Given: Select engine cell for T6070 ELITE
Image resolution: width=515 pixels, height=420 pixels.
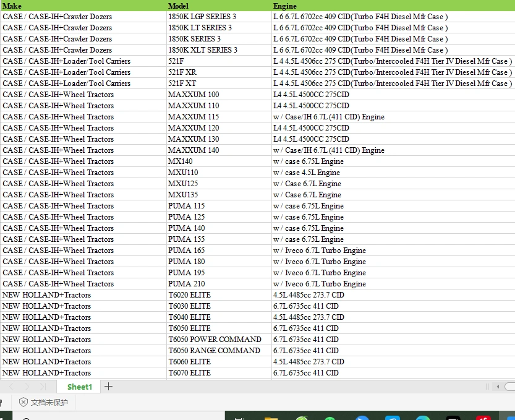Looking at the screenshot, I should point(393,373).
